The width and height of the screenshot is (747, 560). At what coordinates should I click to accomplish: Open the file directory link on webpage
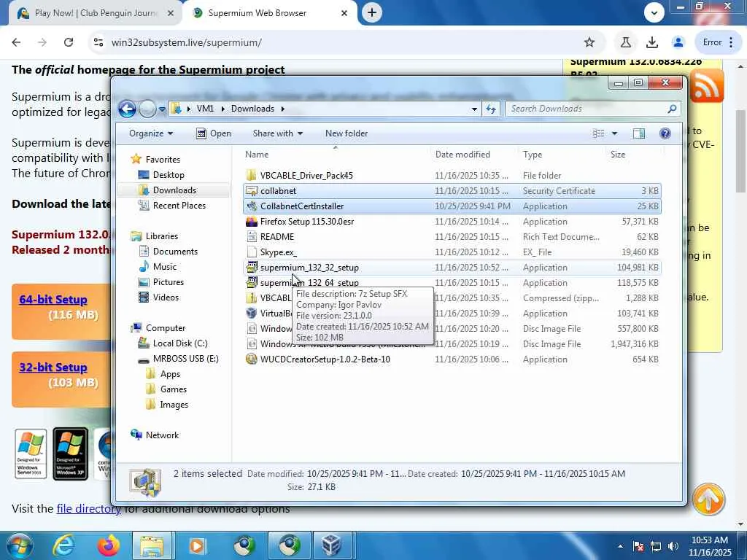point(88,508)
